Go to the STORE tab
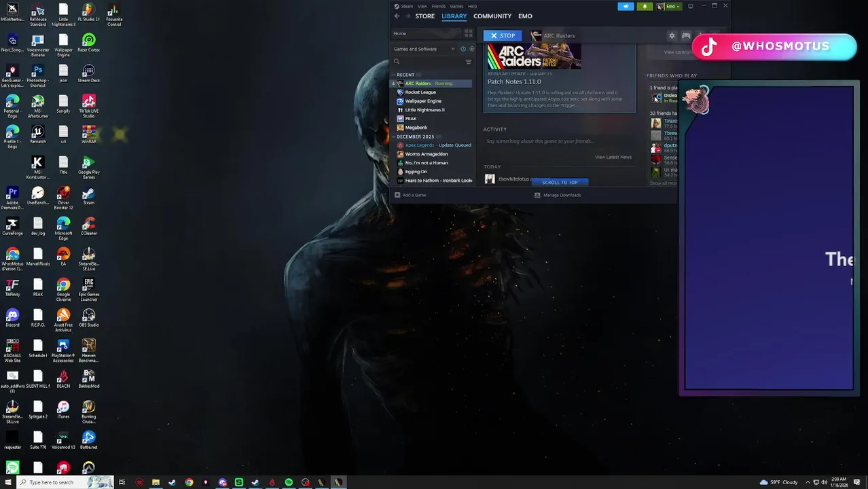 425,16
